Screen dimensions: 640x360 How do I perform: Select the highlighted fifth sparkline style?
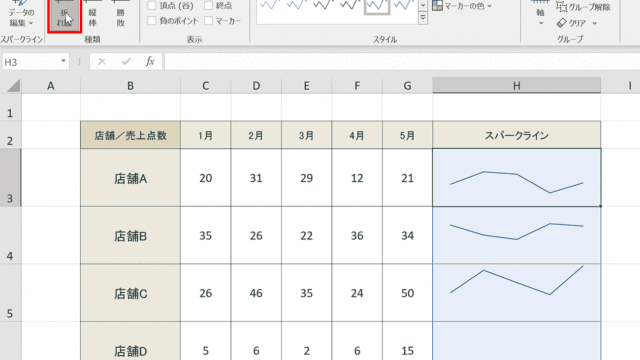(x=377, y=6)
